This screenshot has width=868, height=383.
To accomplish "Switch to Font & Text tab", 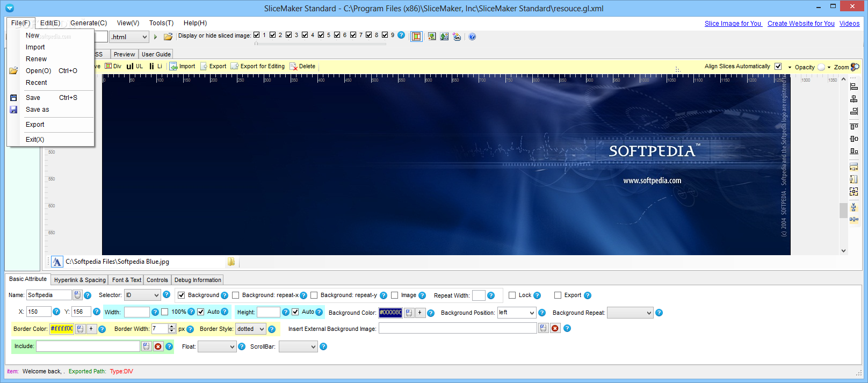I will (126, 280).
